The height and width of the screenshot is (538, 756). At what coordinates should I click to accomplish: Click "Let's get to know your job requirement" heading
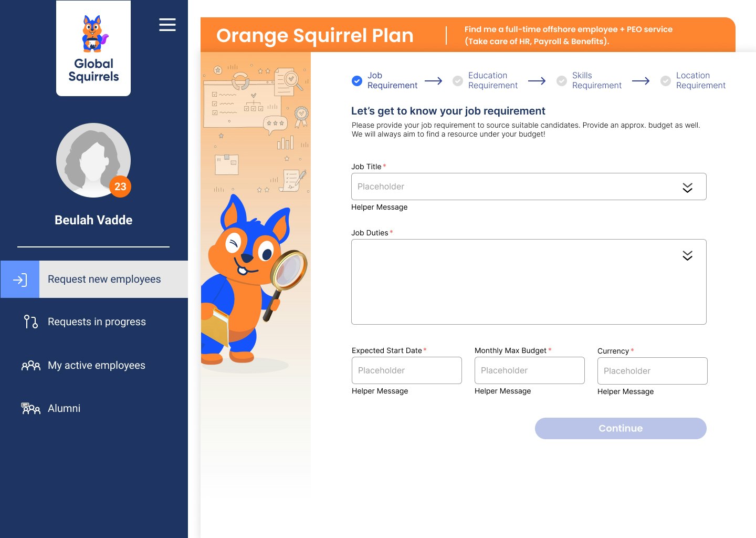point(448,111)
